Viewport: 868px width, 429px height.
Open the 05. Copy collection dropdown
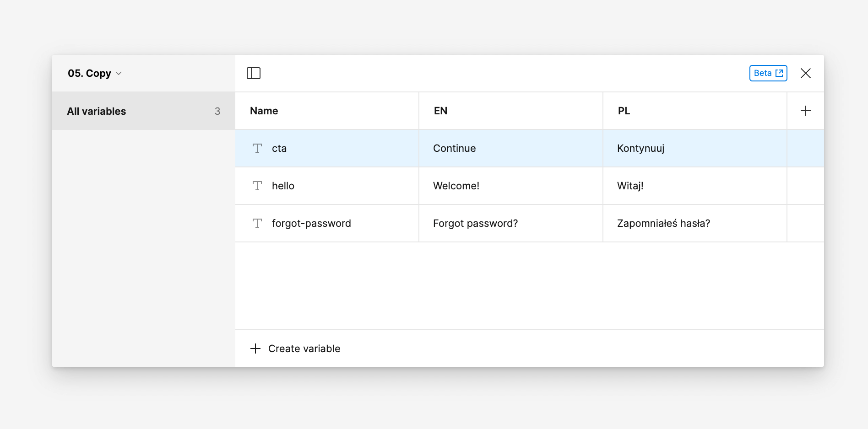click(95, 73)
